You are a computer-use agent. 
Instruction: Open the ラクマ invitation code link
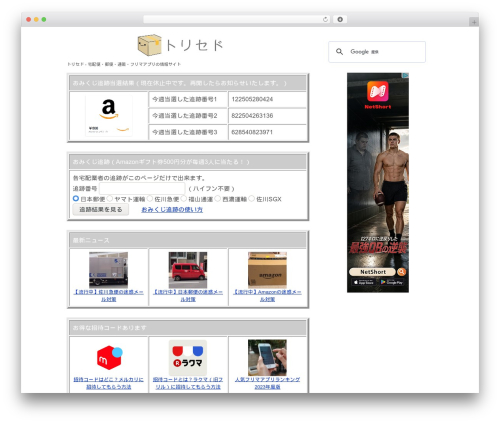tap(188, 383)
